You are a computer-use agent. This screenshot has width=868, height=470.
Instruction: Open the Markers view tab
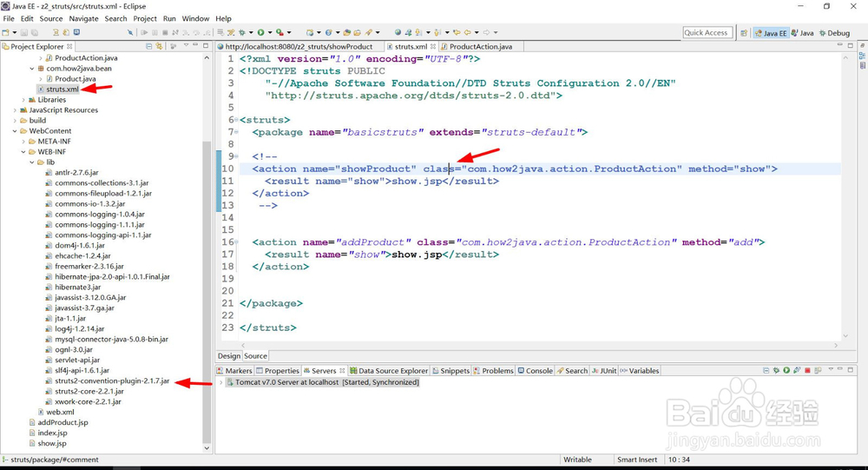tap(234, 371)
